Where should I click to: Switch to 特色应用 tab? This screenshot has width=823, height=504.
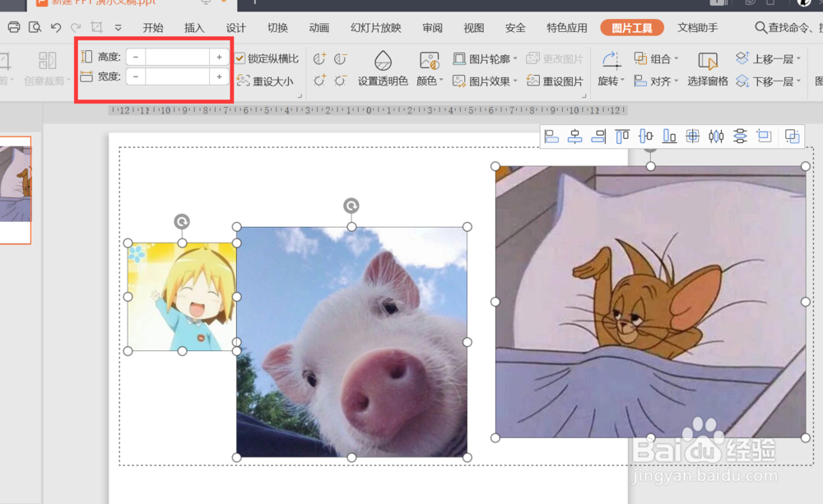click(567, 28)
